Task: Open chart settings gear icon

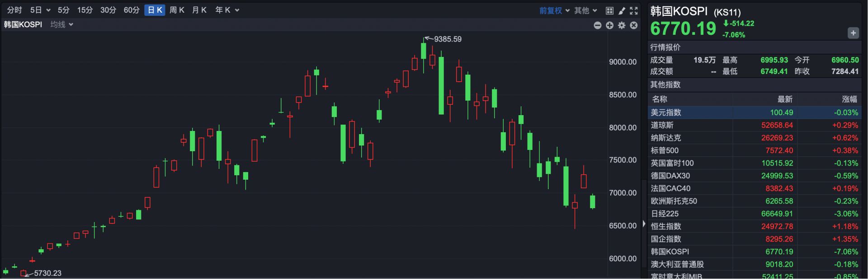Action: pyautogui.click(x=622, y=25)
